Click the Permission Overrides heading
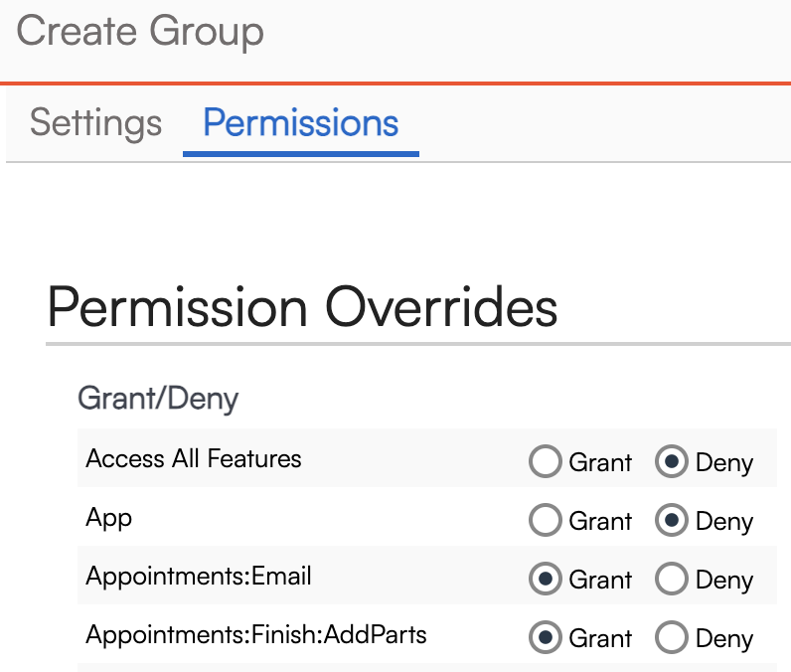 click(x=302, y=307)
